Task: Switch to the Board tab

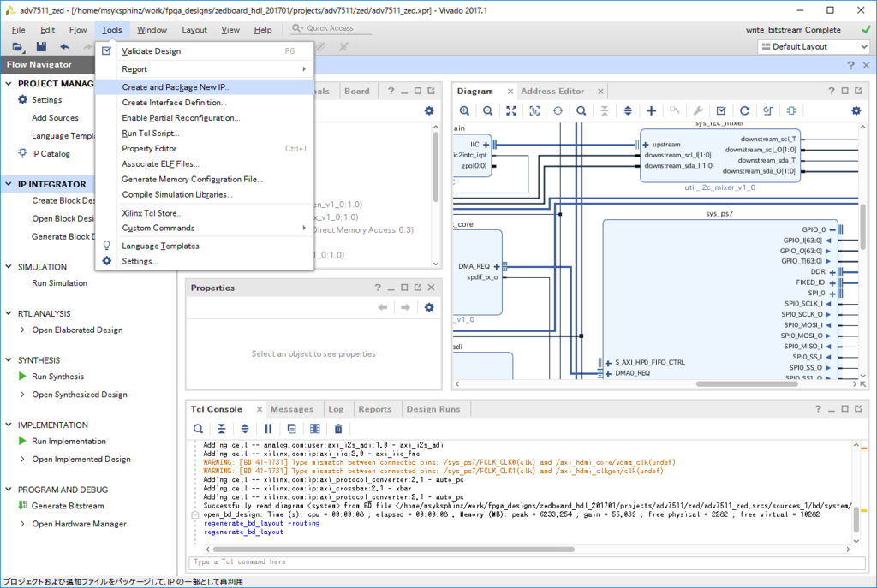Action: (357, 91)
